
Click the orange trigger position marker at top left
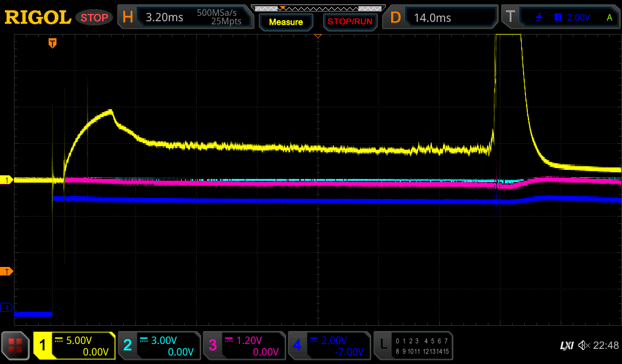[53, 43]
